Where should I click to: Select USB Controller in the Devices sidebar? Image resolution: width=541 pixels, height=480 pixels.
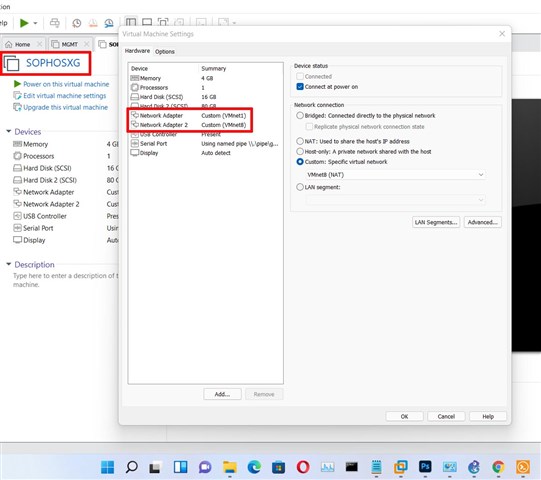click(x=45, y=216)
